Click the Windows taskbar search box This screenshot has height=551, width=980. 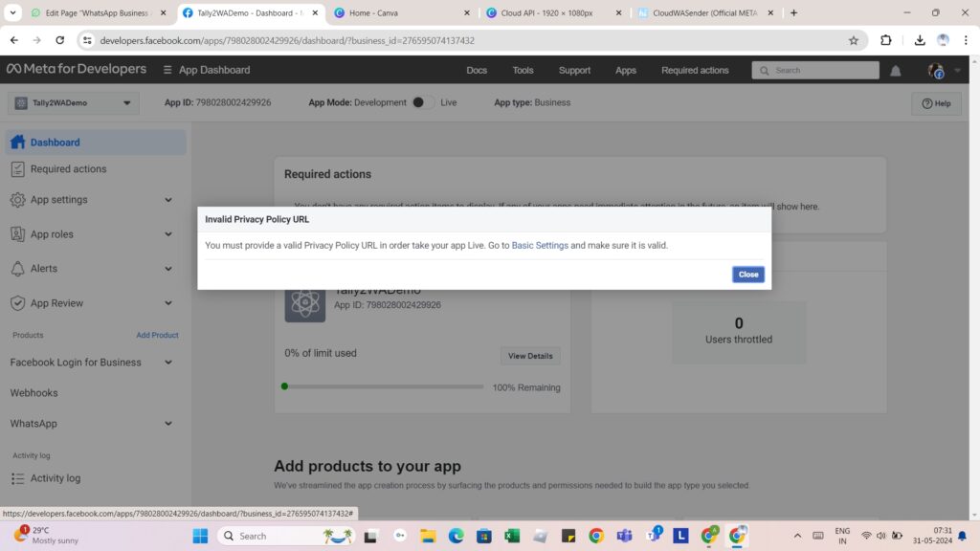(286, 536)
